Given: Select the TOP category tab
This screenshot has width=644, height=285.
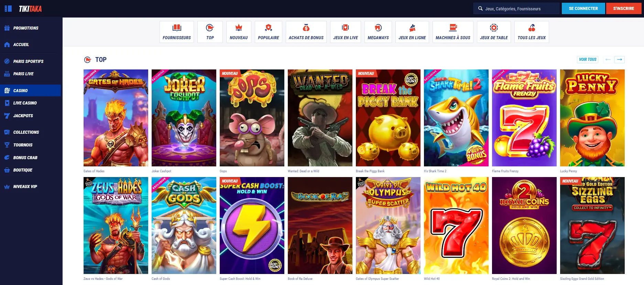Looking at the screenshot, I should [x=210, y=32].
